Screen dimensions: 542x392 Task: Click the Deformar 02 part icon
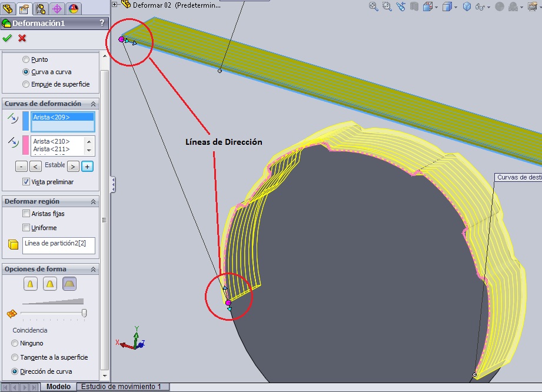[x=126, y=4]
